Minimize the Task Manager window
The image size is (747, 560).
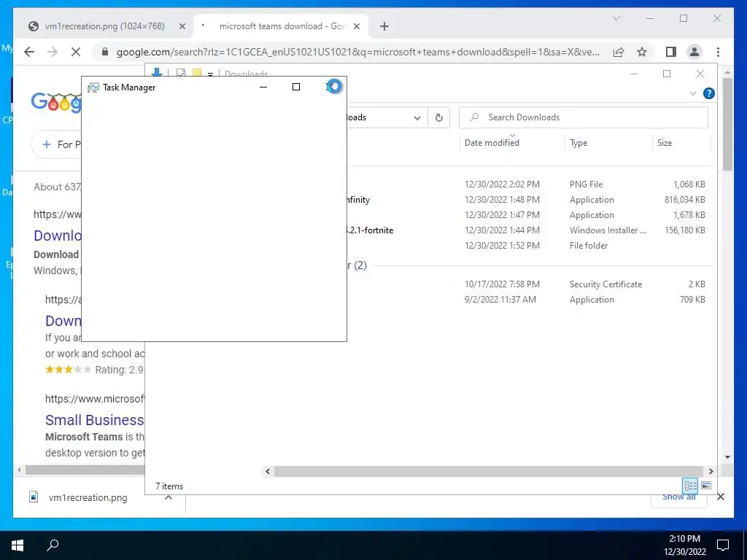263,87
